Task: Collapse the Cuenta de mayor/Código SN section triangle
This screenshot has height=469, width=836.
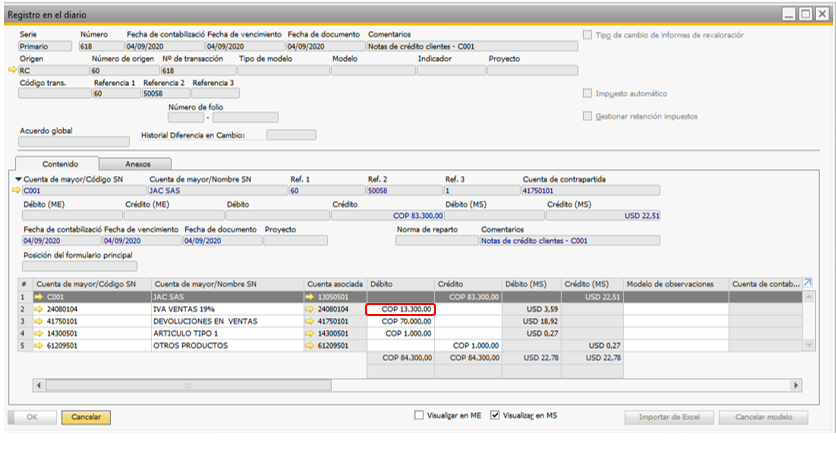Action: point(18,179)
